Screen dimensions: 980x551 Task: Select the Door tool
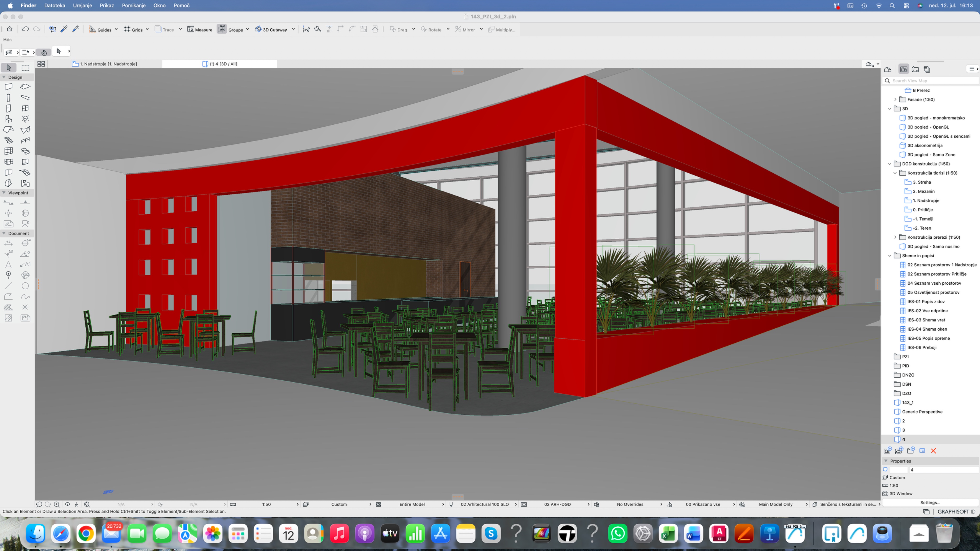[8, 108]
